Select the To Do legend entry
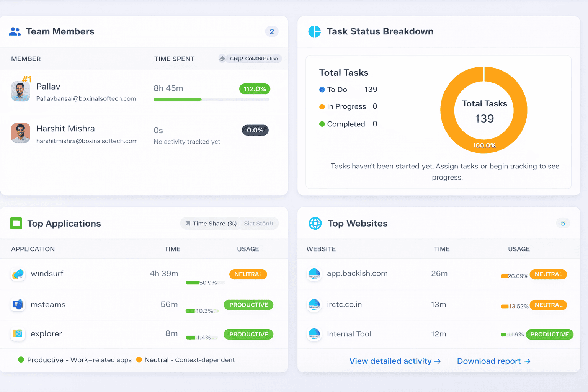 pyautogui.click(x=348, y=90)
